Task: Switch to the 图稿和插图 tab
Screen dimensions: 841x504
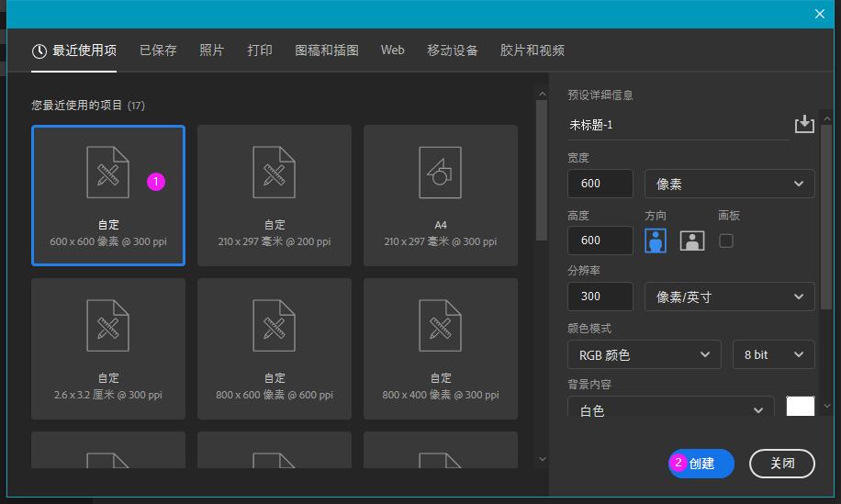Action: [327, 50]
